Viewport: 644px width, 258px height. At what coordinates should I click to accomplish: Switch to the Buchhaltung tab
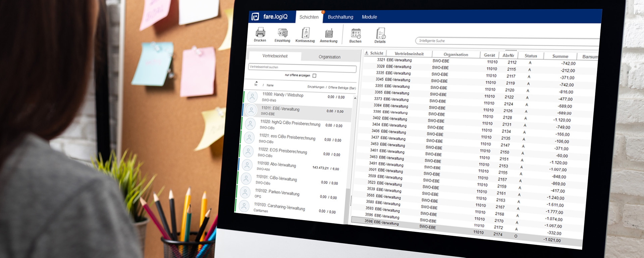coord(340,17)
